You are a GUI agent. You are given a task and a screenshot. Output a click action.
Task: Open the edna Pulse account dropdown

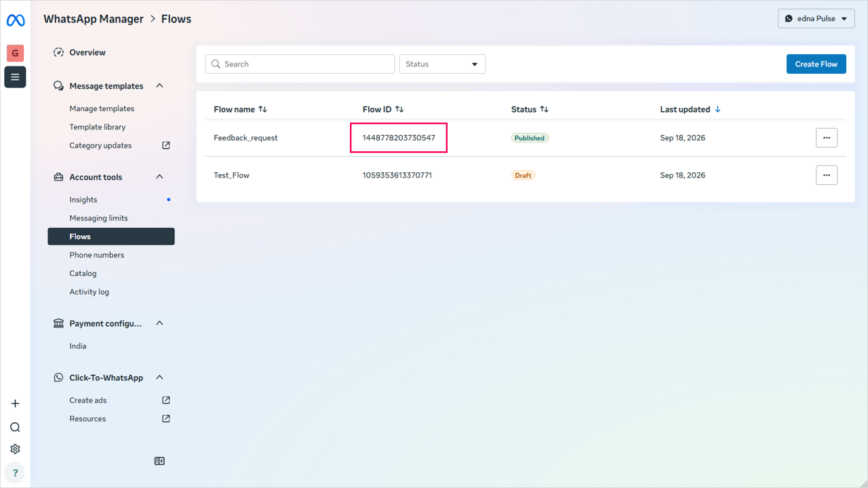coord(816,18)
